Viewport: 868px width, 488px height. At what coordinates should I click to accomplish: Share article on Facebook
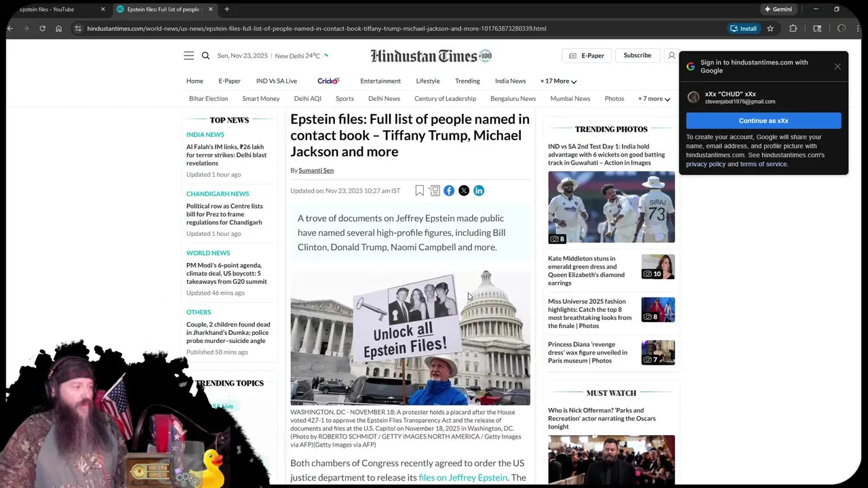tap(449, 190)
